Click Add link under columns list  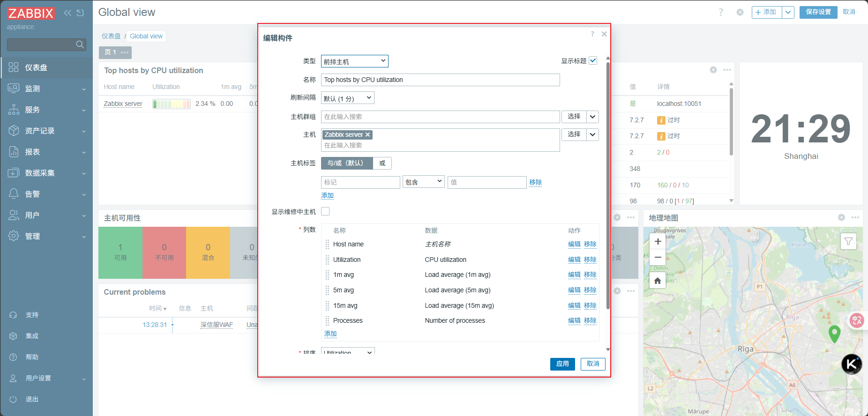(330, 334)
